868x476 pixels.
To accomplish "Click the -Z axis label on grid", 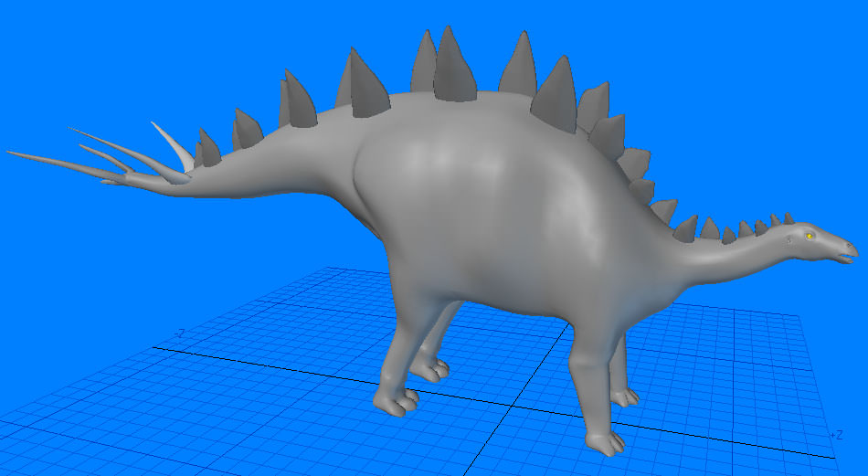I will click(180, 333).
